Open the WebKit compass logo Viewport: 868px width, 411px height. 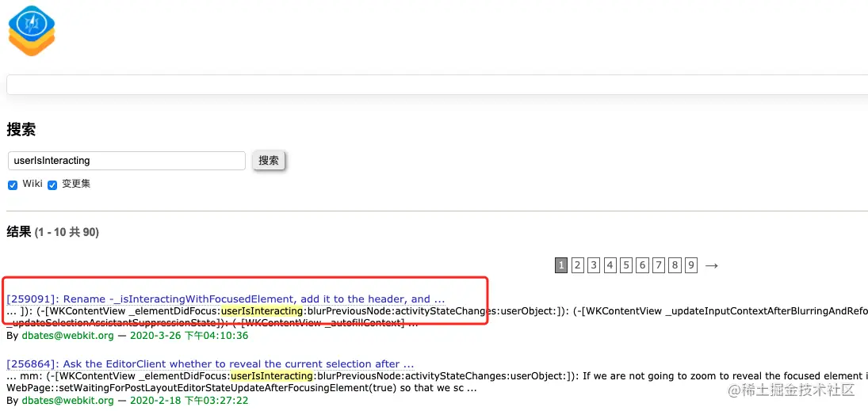click(33, 31)
